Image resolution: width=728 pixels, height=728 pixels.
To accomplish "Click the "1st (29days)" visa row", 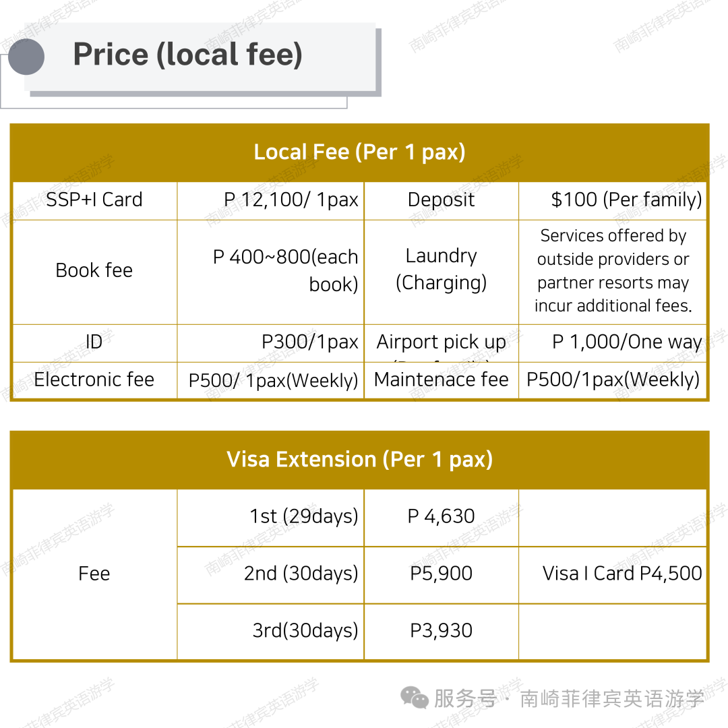I will pos(304,517).
